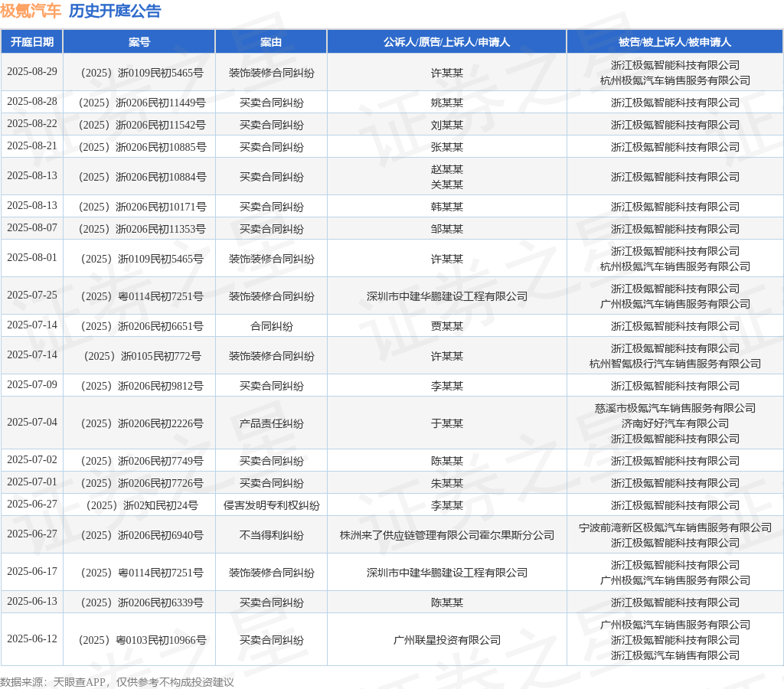Select the date 2025-06-17

[32, 572]
